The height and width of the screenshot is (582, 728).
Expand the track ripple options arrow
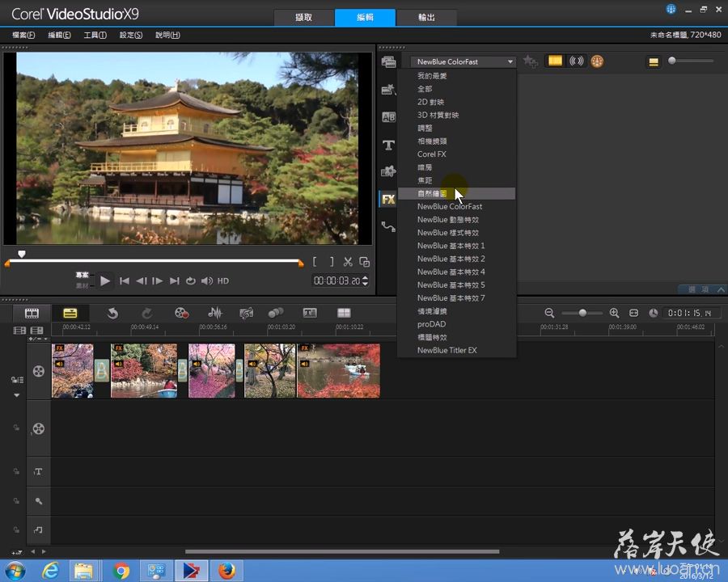pyautogui.click(x=17, y=395)
